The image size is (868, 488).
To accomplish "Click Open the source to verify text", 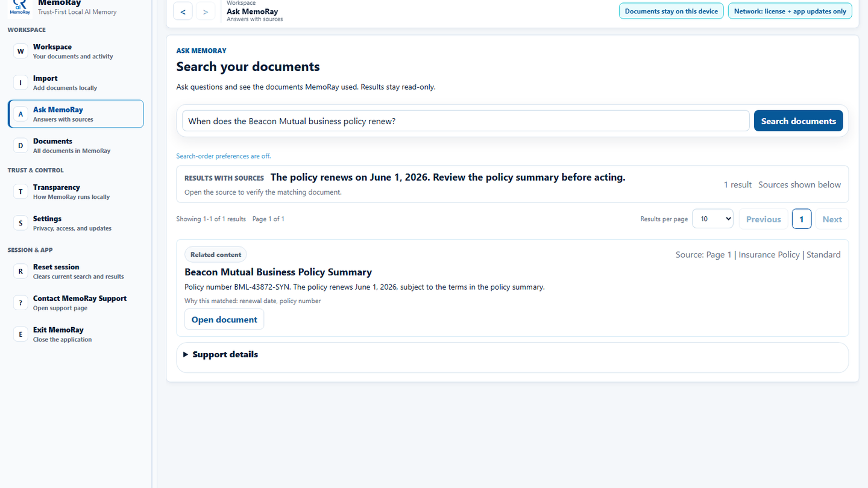I will (263, 193).
